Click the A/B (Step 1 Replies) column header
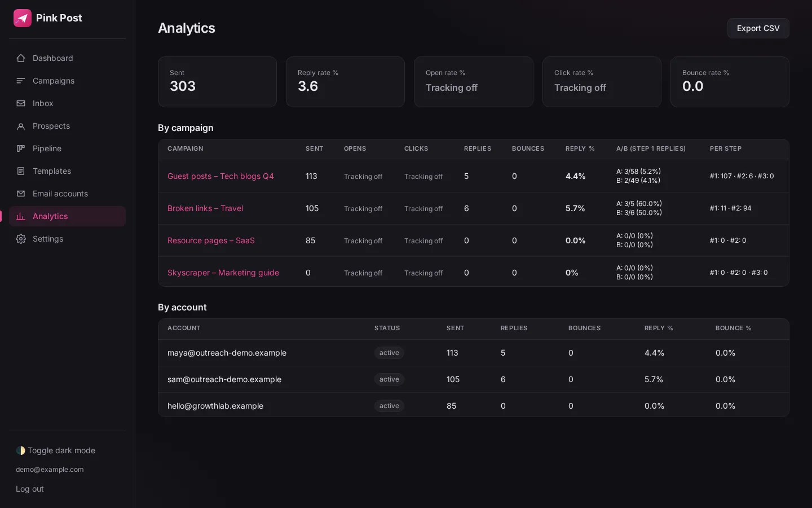The width and height of the screenshot is (812, 508). pos(651,148)
